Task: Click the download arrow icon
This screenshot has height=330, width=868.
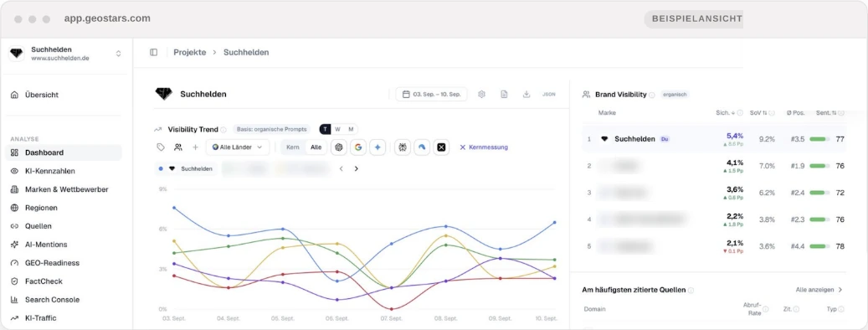Action: point(526,94)
